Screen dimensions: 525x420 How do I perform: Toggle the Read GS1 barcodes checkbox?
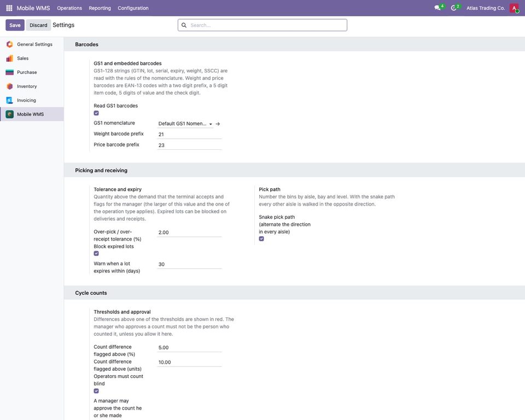pos(96,113)
